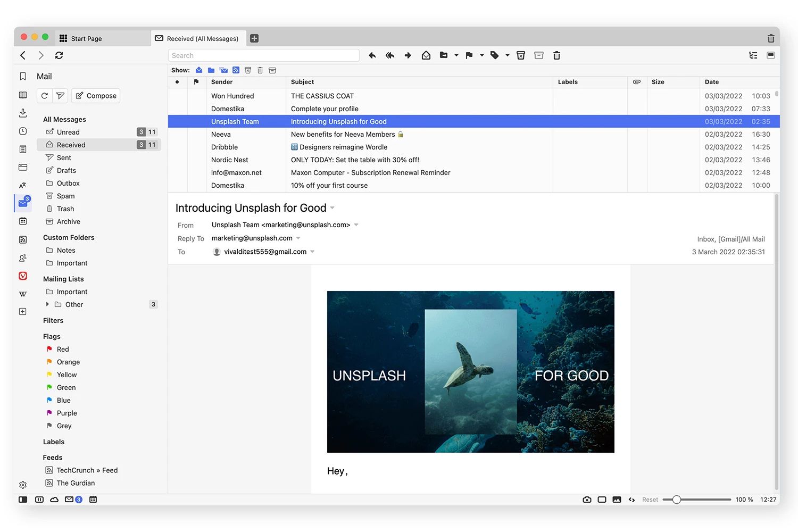Open dropdown beside To recipient

[x=312, y=252]
